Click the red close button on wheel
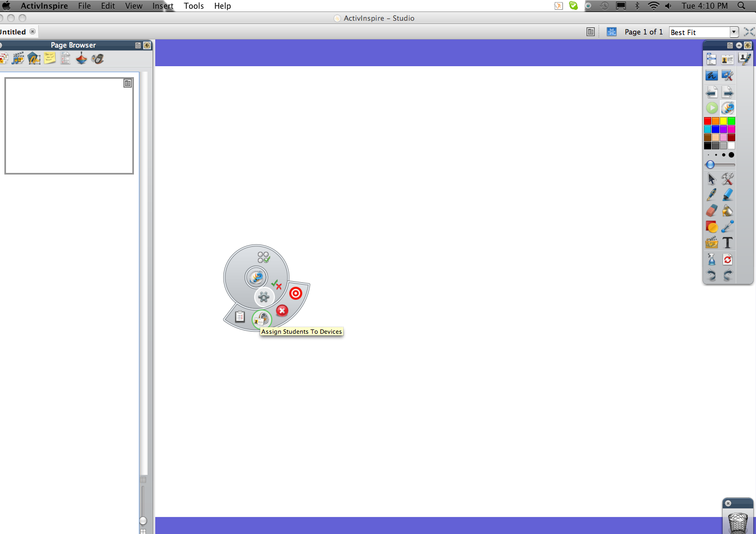 282,311
